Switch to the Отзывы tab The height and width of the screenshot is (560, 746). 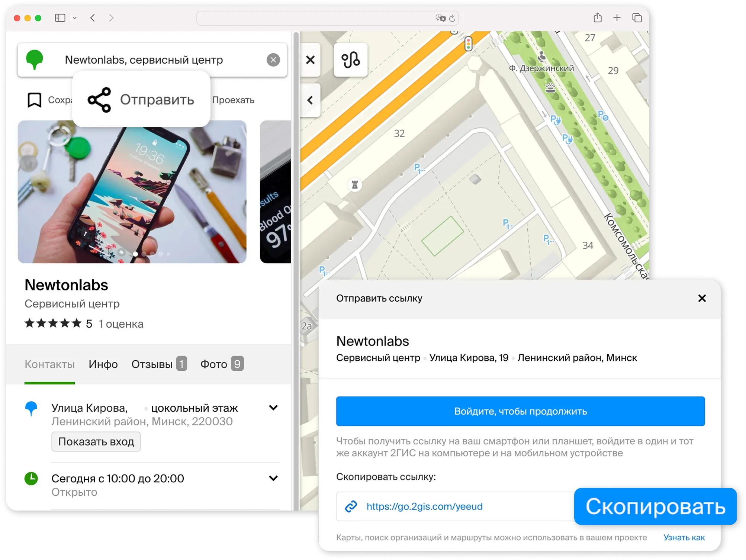point(153,364)
